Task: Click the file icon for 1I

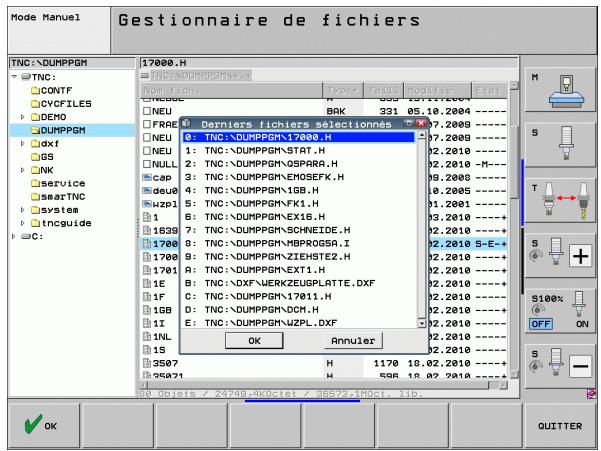Action: click(x=147, y=323)
